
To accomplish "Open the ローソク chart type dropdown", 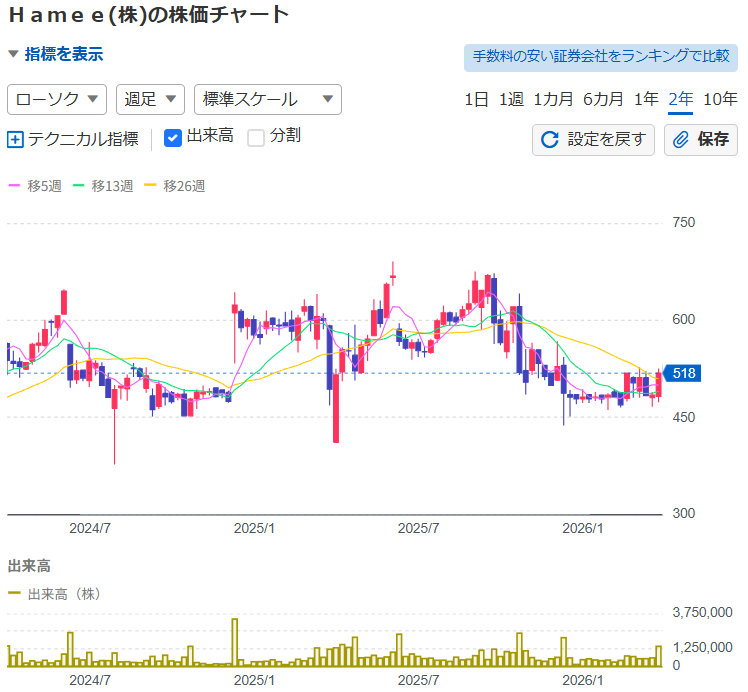I will pyautogui.click(x=57, y=99).
